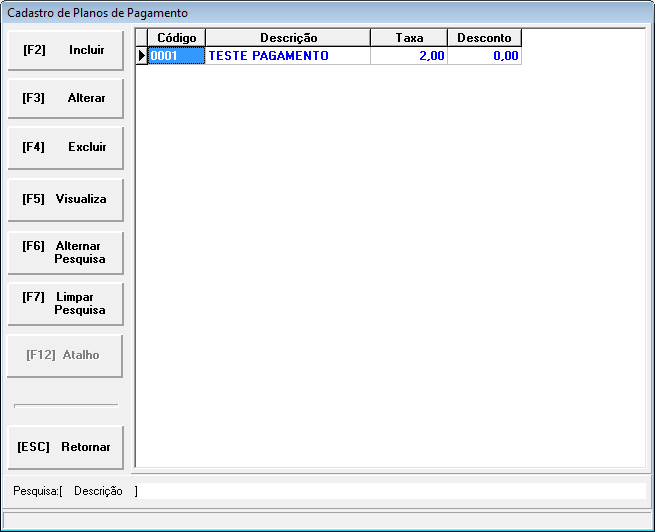The width and height of the screenshot is (655, 532).
Task: Click the Código column header
Action: [176, 38]
